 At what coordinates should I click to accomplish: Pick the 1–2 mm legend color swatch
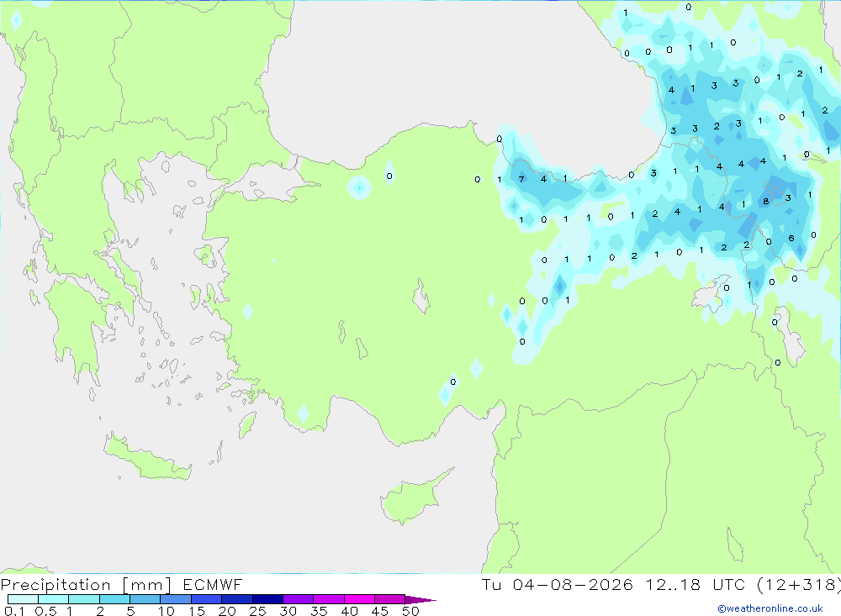(x=84, y=599)
